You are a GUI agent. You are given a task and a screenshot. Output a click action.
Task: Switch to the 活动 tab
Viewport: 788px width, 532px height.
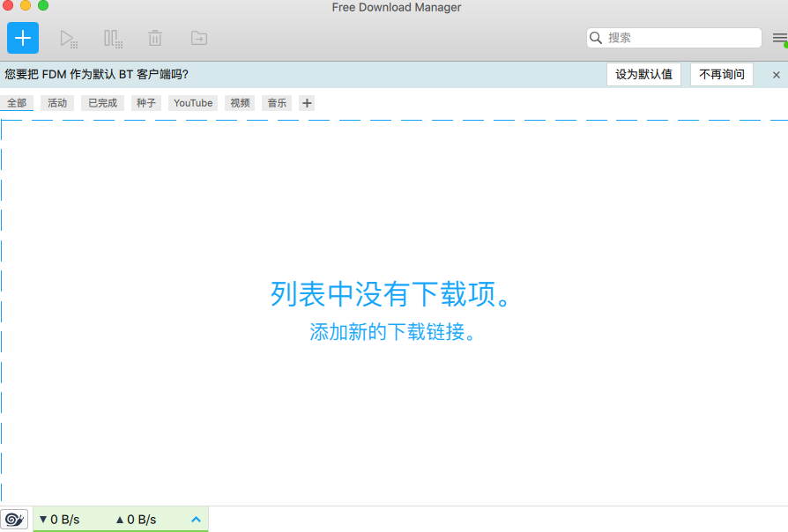[x=57, y=103]
